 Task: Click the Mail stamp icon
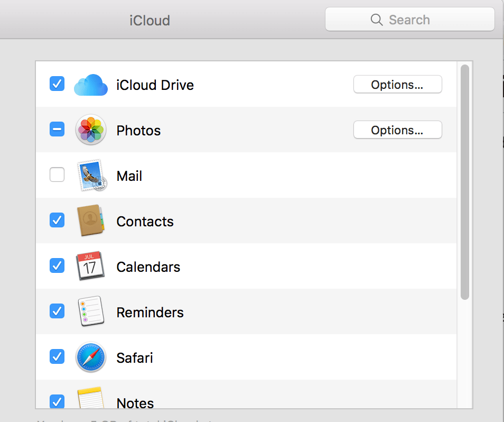pos(91,176)
